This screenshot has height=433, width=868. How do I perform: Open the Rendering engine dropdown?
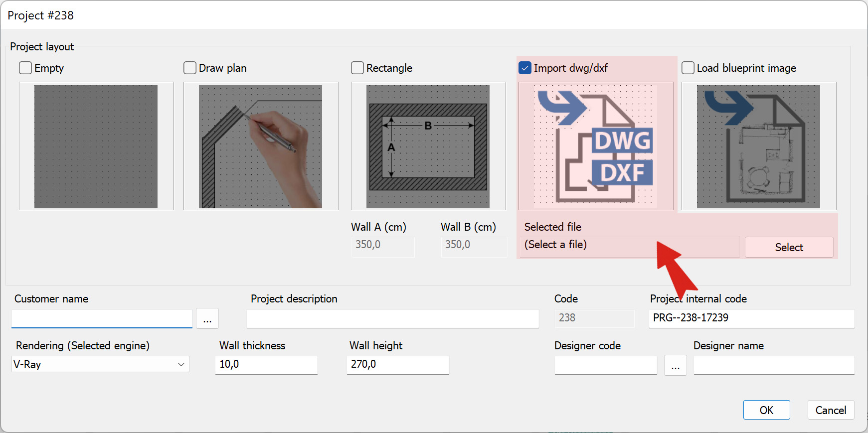[100, 364]
